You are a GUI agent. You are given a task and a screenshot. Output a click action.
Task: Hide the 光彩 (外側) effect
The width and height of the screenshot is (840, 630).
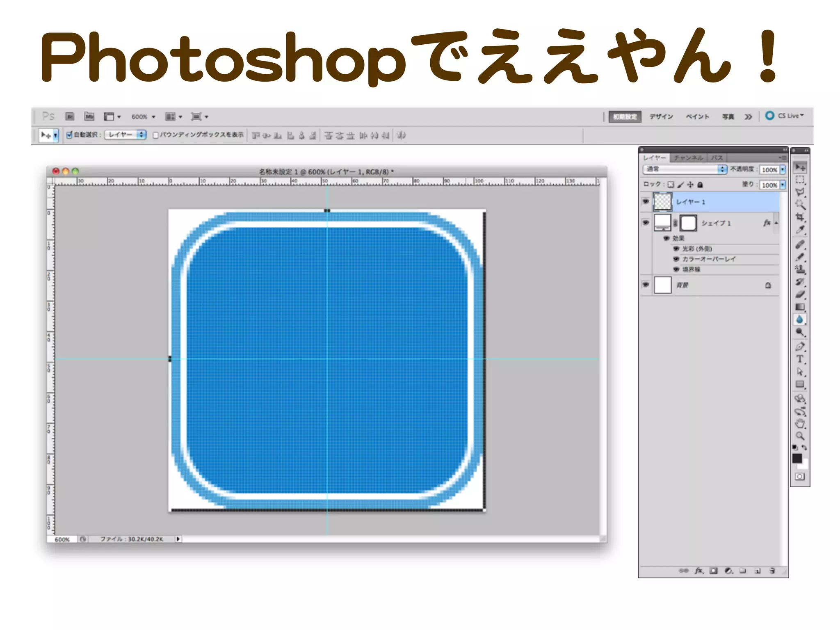click(x=676, y=249)
